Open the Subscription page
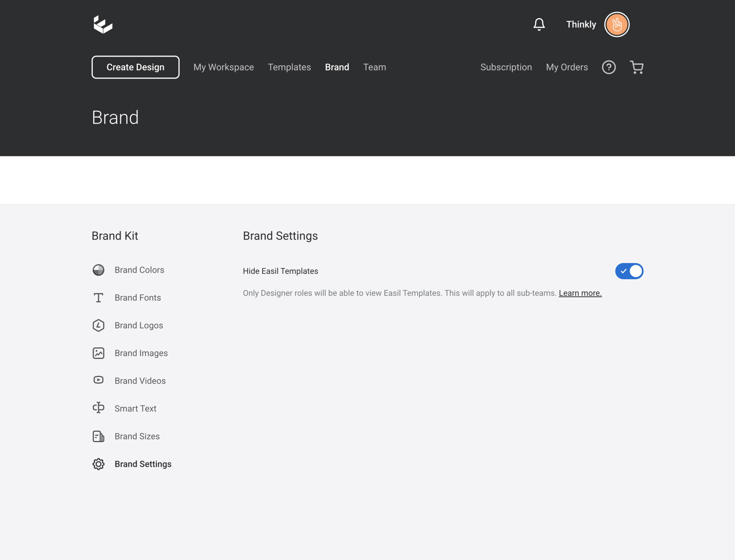 click(506, 67)
